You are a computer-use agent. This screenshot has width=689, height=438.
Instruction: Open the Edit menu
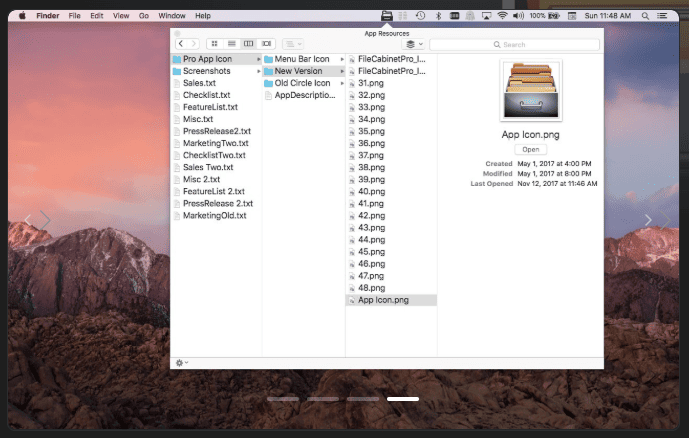point(97,16)
